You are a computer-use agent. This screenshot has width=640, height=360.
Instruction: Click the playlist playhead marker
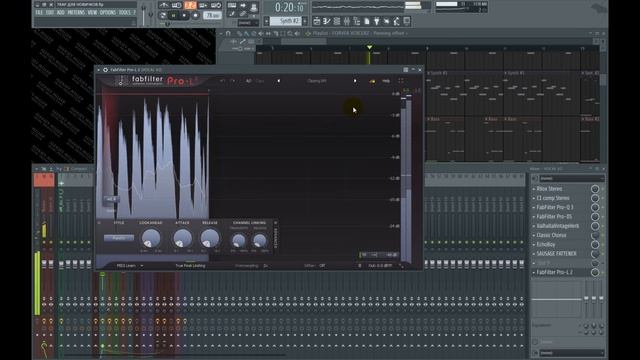pos(369,47)
